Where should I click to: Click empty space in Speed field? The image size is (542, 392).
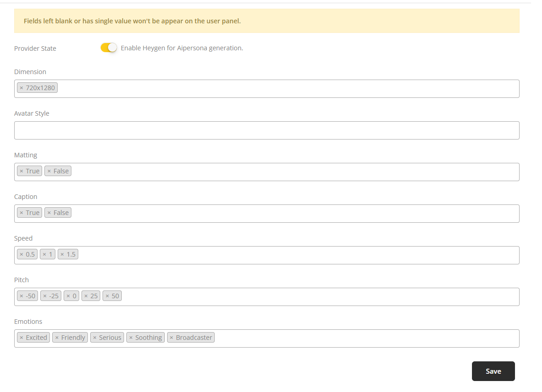coord(298,255)
